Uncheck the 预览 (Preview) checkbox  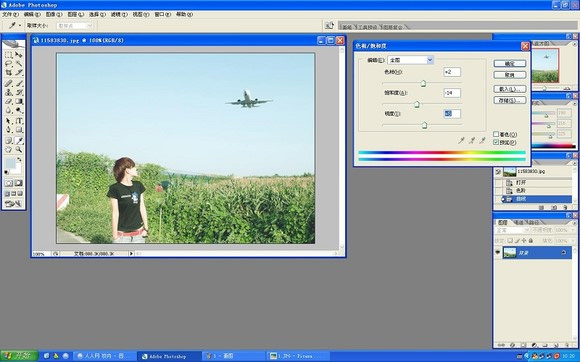coord(496,142)
